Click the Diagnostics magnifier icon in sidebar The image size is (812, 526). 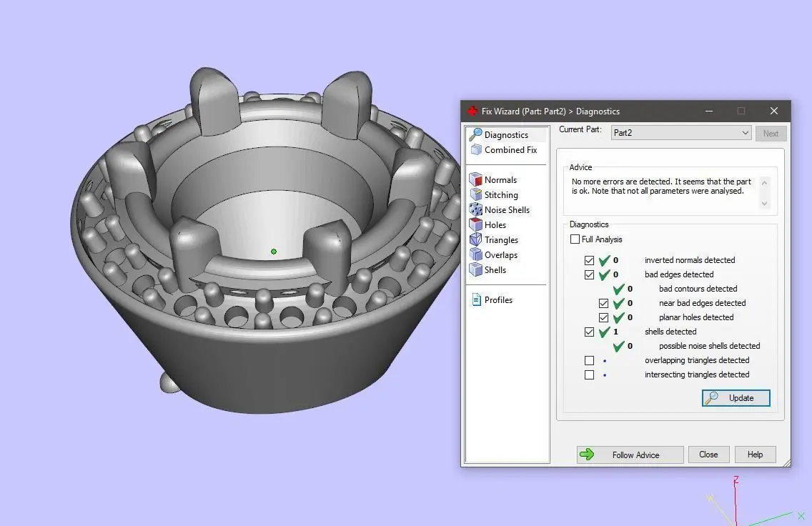475,134
